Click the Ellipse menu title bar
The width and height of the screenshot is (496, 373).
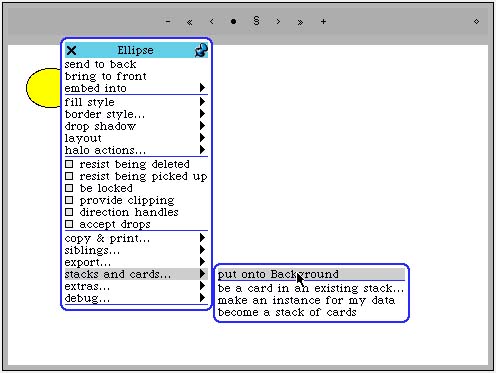[x=136, y=50]
